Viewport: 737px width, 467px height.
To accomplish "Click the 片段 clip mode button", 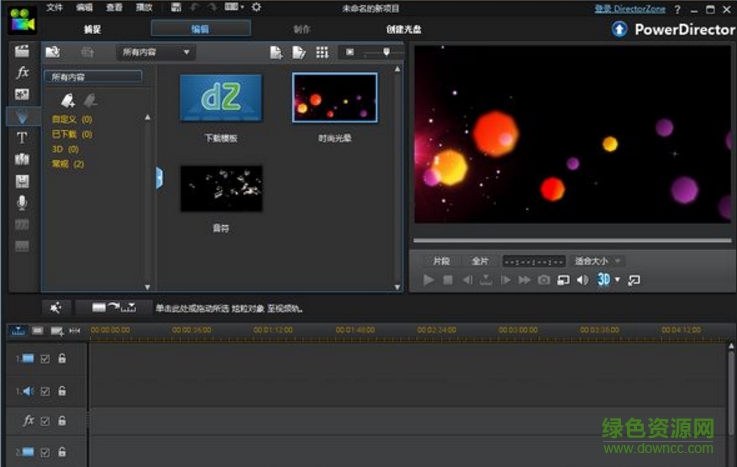I will pos(441,261).
